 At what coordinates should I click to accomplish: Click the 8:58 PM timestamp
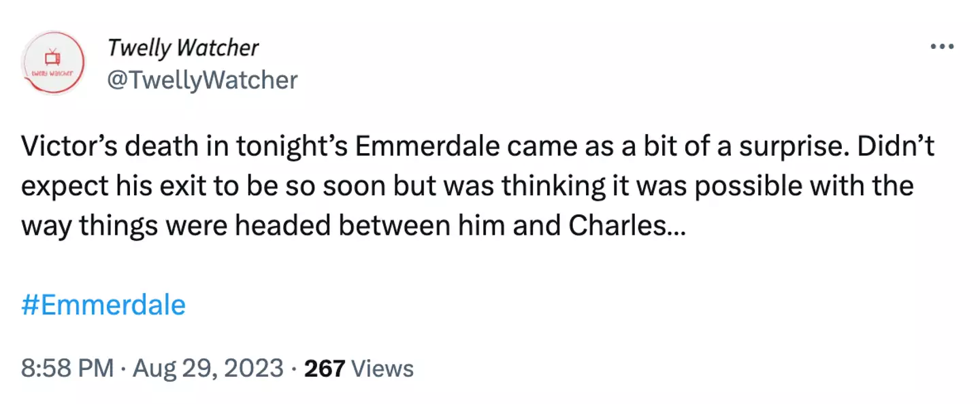point(67,369)
